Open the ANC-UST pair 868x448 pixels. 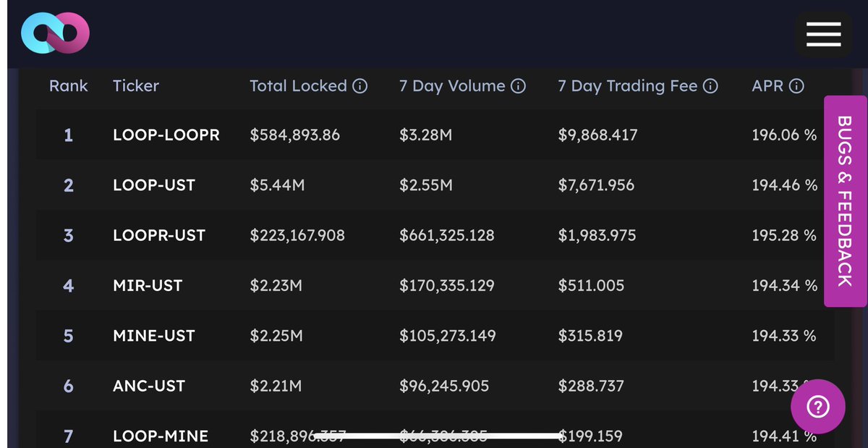148,386
